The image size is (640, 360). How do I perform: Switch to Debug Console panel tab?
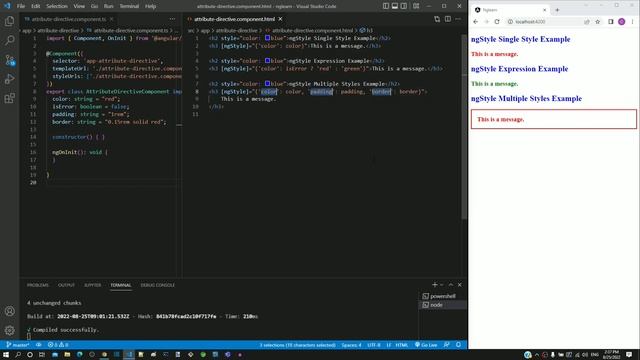(x=158, y=285)
